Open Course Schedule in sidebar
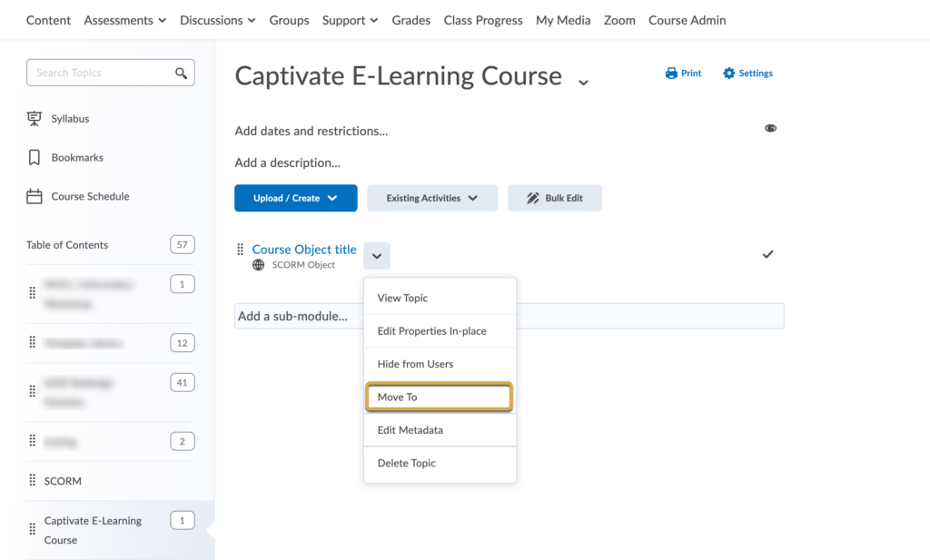Image resolution: width=930 pixels, height=560 pixels. pyautogui.click(x=90, y=196)
